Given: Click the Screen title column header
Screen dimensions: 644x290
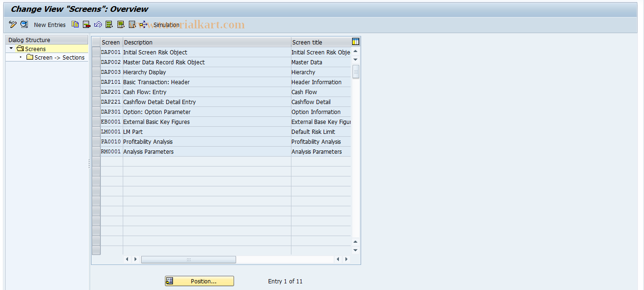Looking at the screenshot, I should (321, 42).
